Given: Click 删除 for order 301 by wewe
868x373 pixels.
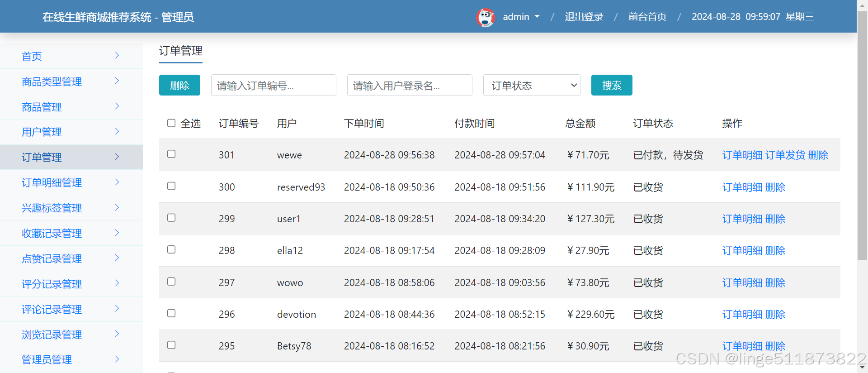Looking at the screenshot, I should [818, 155].
